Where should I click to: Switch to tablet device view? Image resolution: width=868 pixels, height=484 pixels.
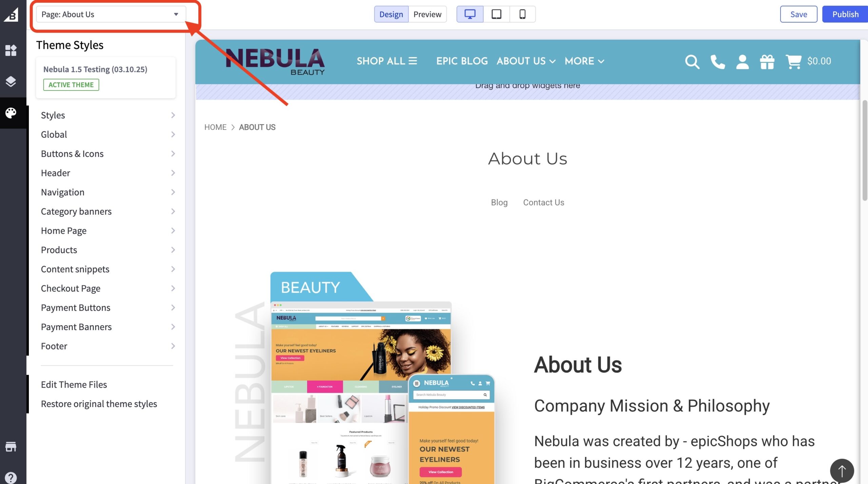(496, 14)
